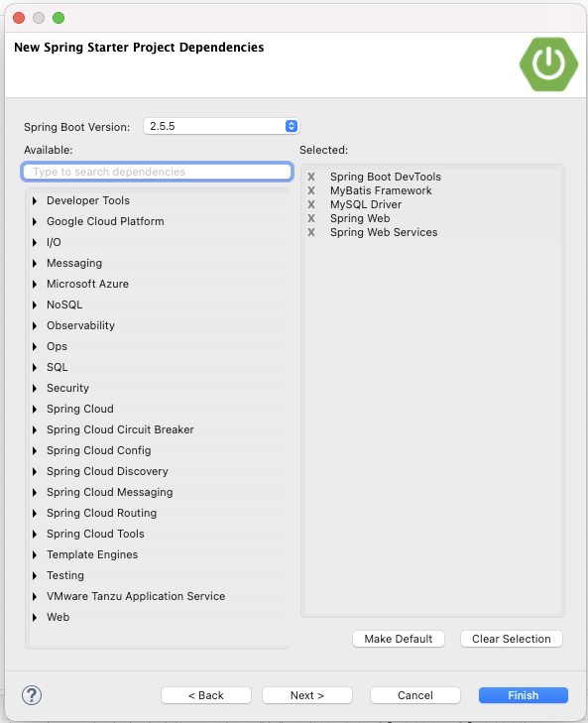Expand the Testing category arrow
Image resolution: width=588 pixels, height=723 pixels.
[35, 575]
